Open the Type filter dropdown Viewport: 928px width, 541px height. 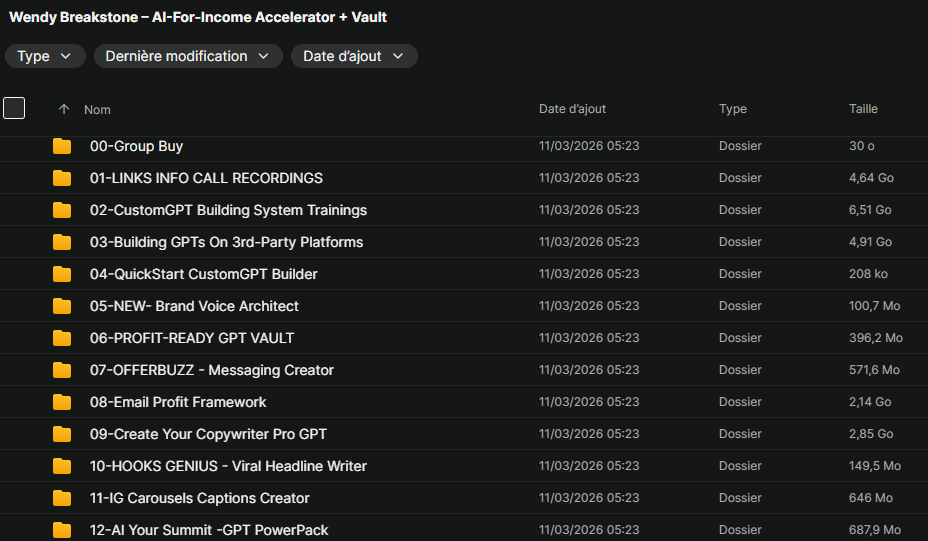pos(45,56)
